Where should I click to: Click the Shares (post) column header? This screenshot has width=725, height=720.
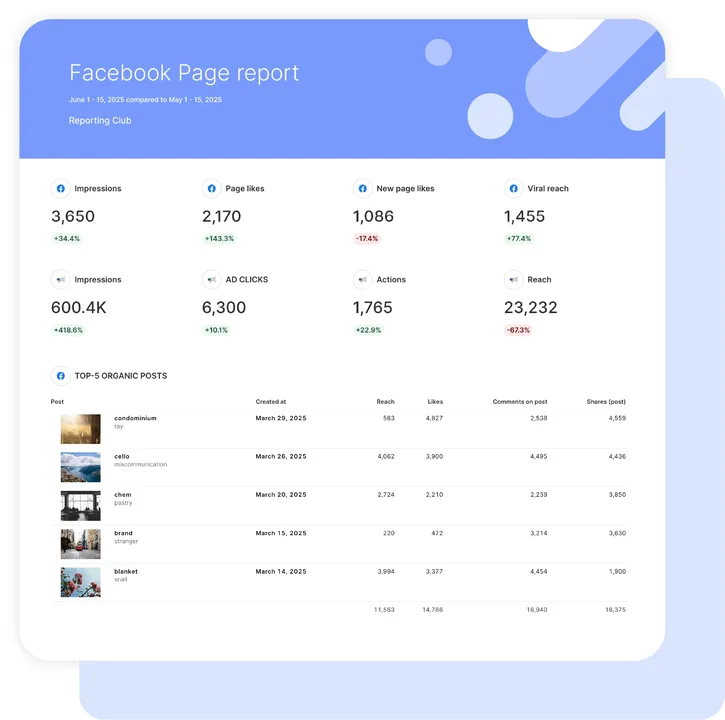(x=606, y=402)
